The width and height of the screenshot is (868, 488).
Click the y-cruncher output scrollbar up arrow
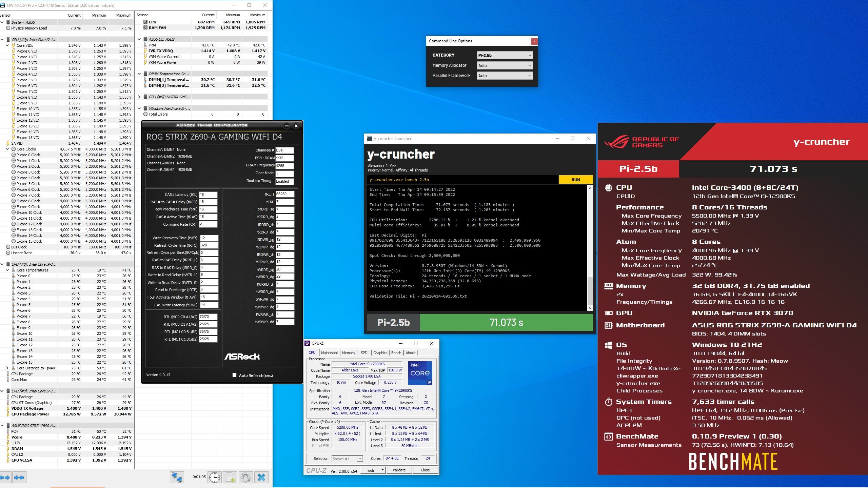(x=590, y=188)
